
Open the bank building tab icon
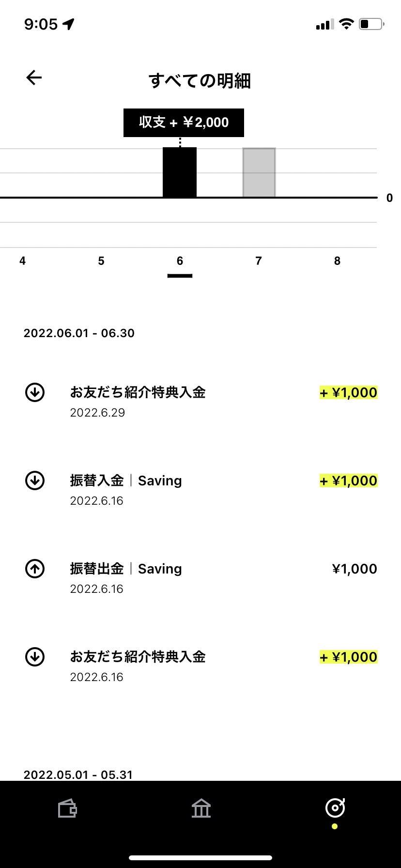(201, 808)
